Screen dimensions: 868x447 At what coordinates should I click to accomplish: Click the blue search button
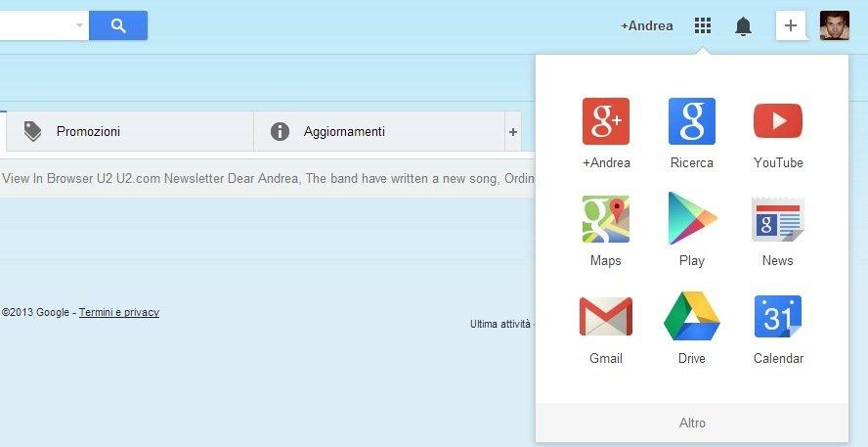click(x=118, y=25)
